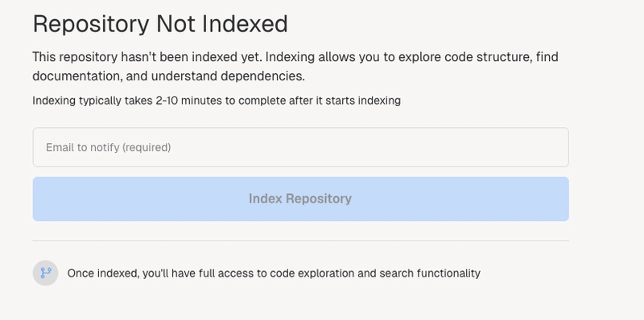Click the Once indexed footer sentence
The image size is (644, 320).
coord(274,273)
